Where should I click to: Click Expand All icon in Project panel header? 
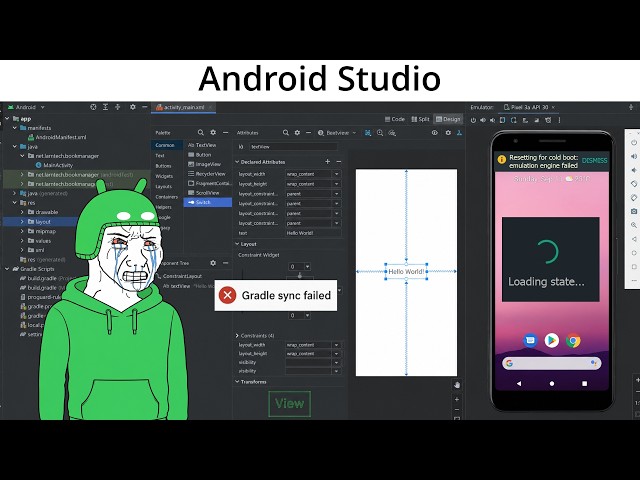(x=105, y=107)
